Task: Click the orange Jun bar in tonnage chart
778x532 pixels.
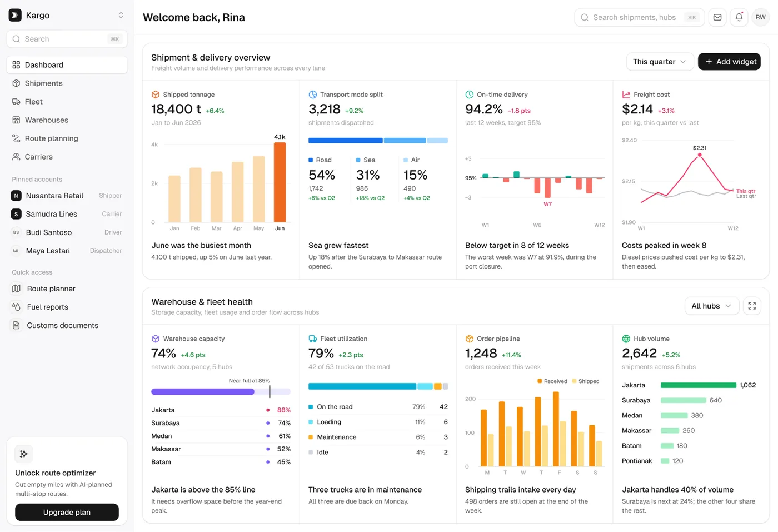Action: [x=280, y=182]
